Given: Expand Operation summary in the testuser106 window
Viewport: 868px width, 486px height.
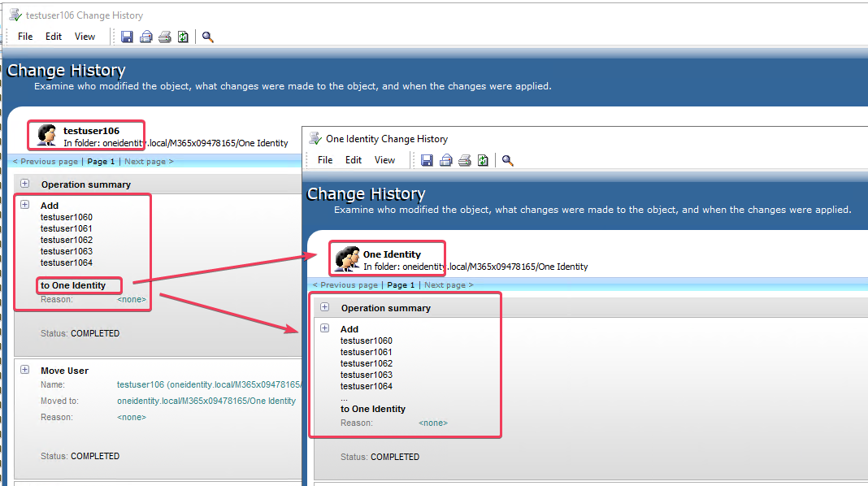Looking at the screenshot, I should click(25, 183).
